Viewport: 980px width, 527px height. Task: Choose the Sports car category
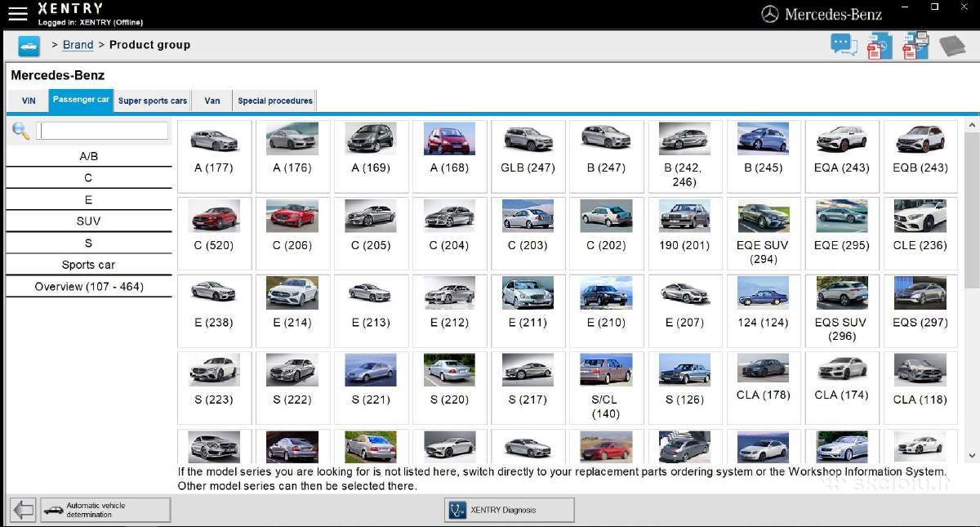coord(89,265)
